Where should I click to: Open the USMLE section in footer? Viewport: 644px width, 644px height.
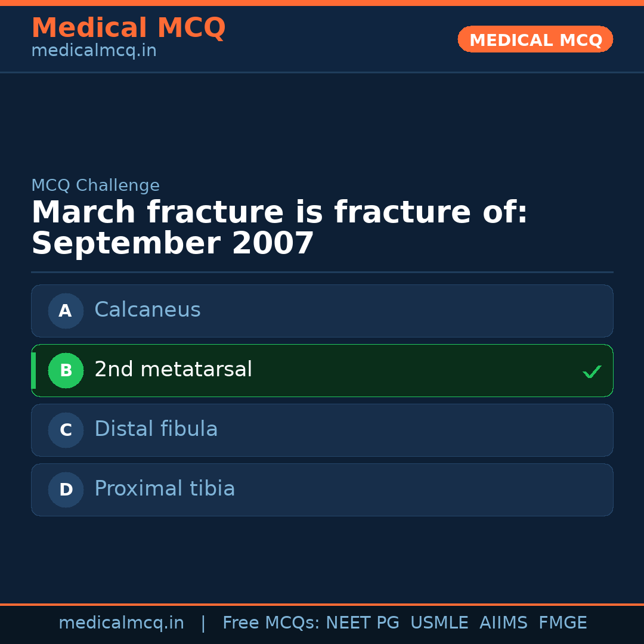(439, 622)
